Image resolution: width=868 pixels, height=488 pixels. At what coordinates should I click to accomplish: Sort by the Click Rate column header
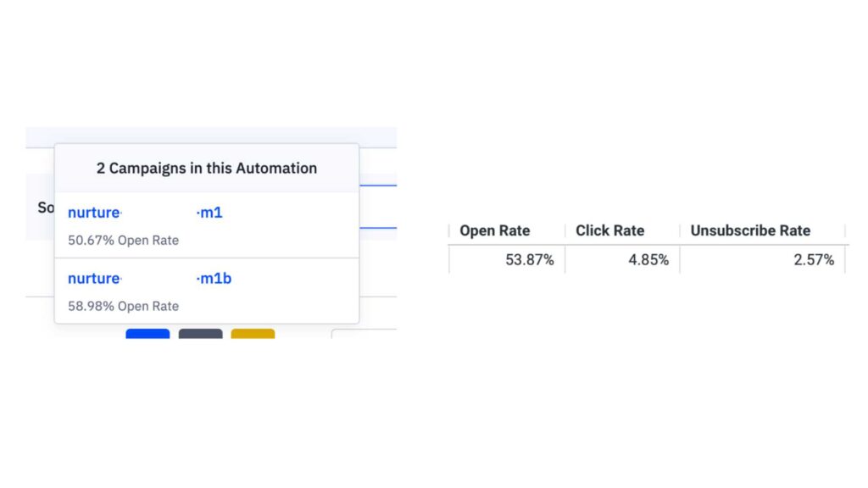(x=609, y=230)
